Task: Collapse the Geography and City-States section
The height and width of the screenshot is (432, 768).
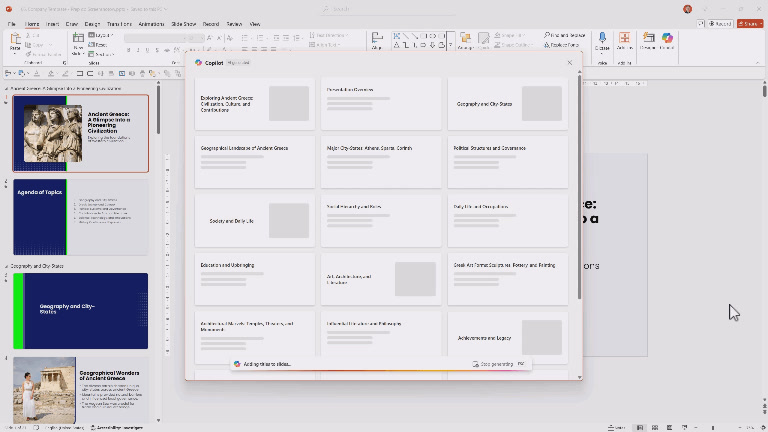Action: coord(6,266)
